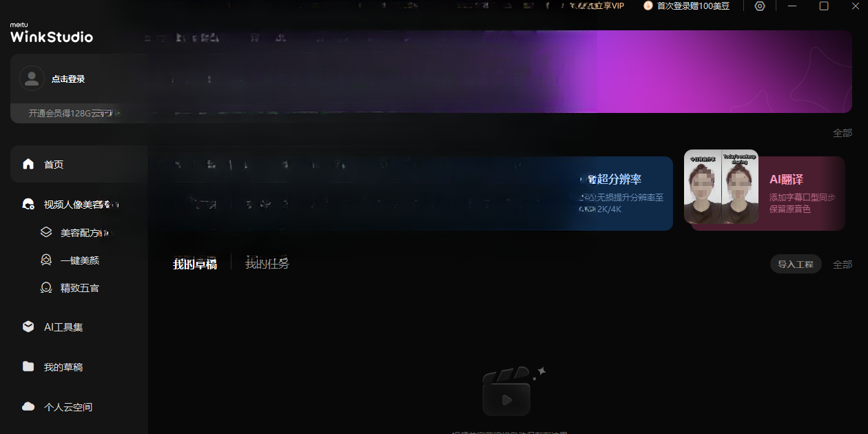Switch to the 我的草稿 tab
868x434 pixels.
[194, 264]
